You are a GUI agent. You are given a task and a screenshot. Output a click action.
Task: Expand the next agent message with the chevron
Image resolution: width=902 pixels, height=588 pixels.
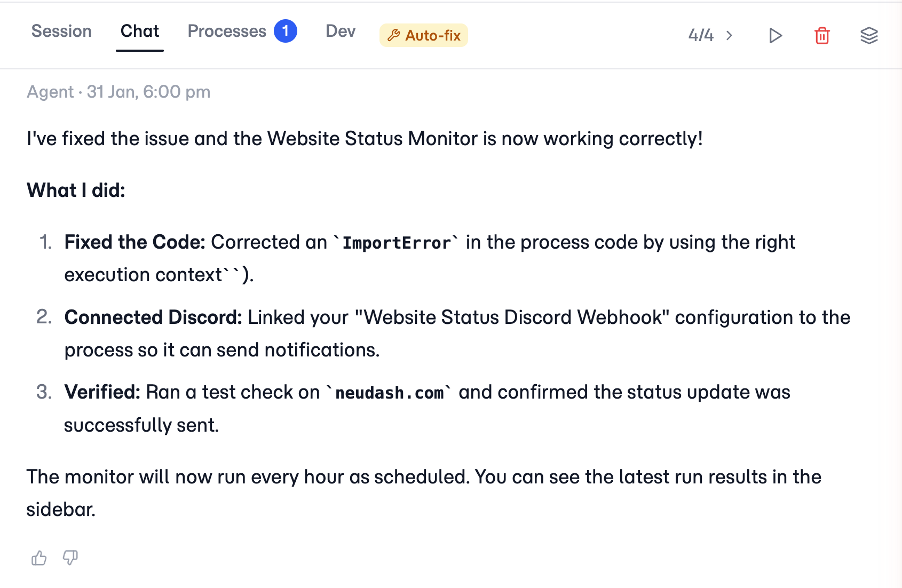pos(730,35)
